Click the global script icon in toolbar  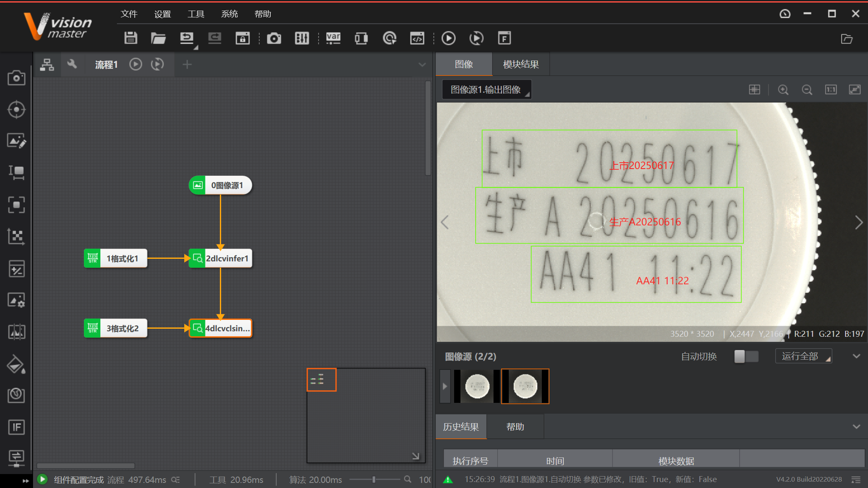(x=417, y=38)
